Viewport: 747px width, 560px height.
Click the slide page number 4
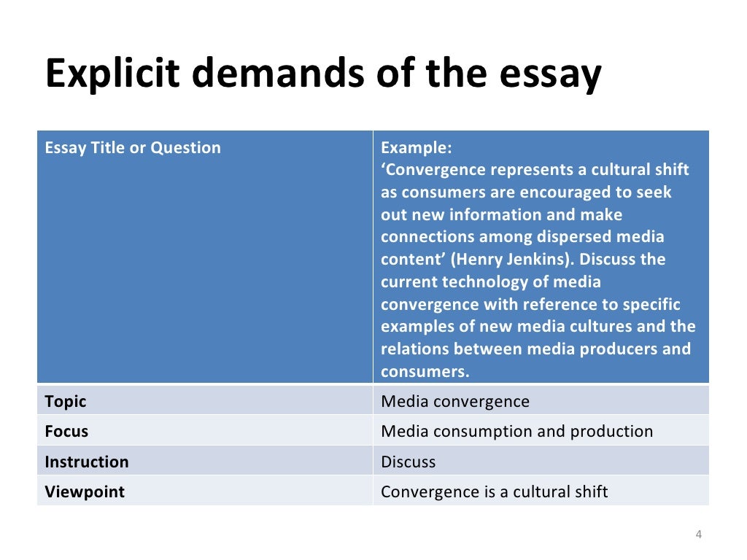point(698,534)
